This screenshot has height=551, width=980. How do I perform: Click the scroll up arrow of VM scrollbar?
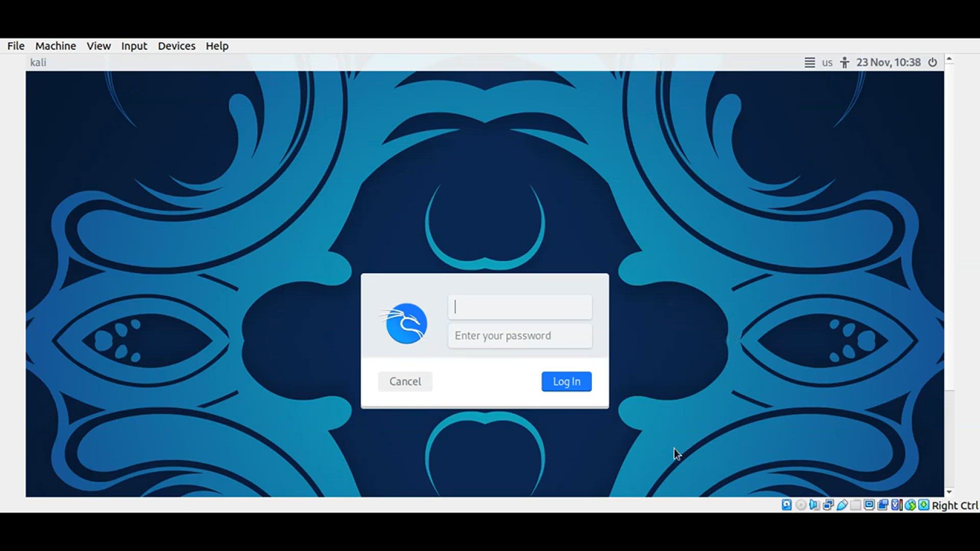click(x=949, y=59)
